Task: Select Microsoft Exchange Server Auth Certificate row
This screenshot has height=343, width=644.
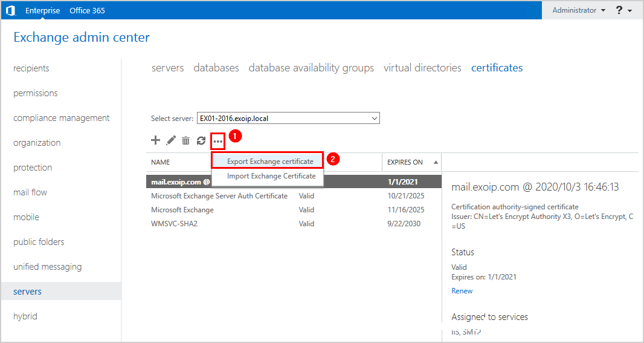Action: click(x=294, y=196)
